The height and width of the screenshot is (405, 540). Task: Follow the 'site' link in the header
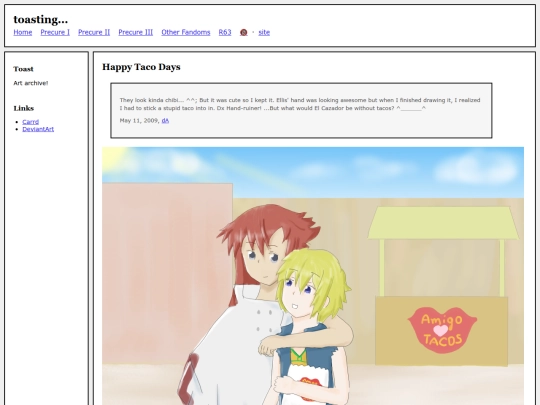click(264, 32)
